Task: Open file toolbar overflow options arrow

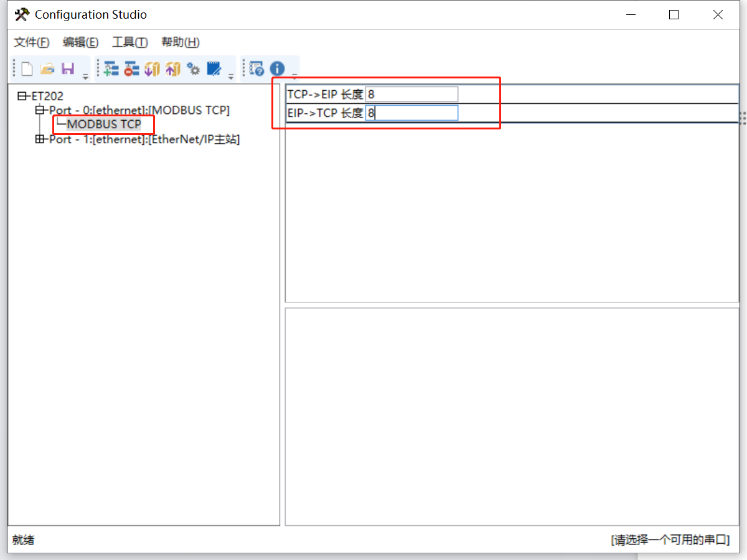Action: tap(85, 76)
